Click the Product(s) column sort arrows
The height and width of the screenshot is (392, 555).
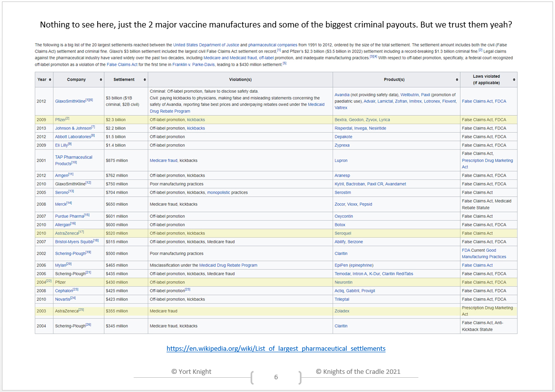457,79
